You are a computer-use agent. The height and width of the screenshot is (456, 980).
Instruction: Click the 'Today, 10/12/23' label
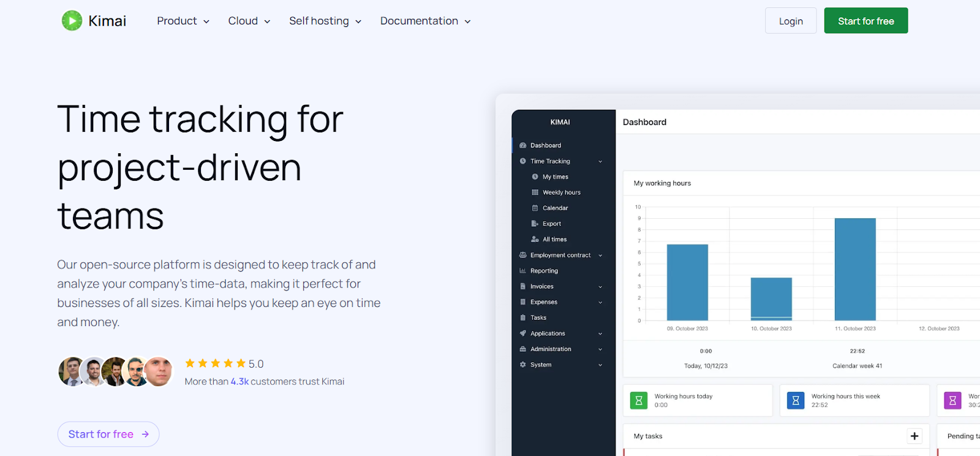click(706, 366)
